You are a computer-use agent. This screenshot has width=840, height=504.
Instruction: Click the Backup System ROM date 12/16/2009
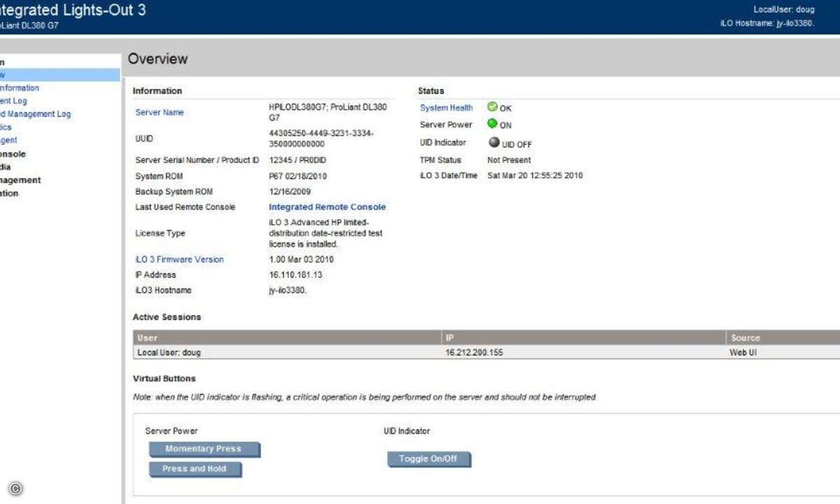290,192
